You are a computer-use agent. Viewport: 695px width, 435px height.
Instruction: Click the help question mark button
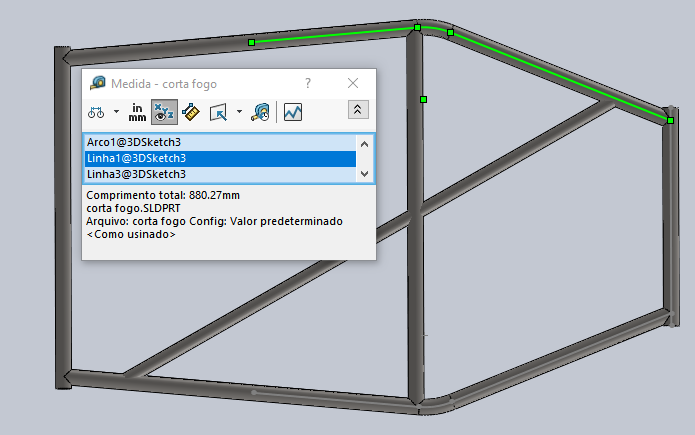point(307,84)
